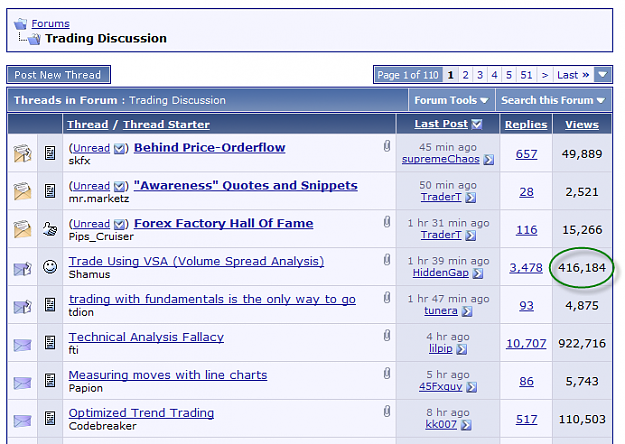The height and width of the screenshot is (444, 625).
Task: Open Optimized Trend Trading thread
Action: tap(141, 413)
